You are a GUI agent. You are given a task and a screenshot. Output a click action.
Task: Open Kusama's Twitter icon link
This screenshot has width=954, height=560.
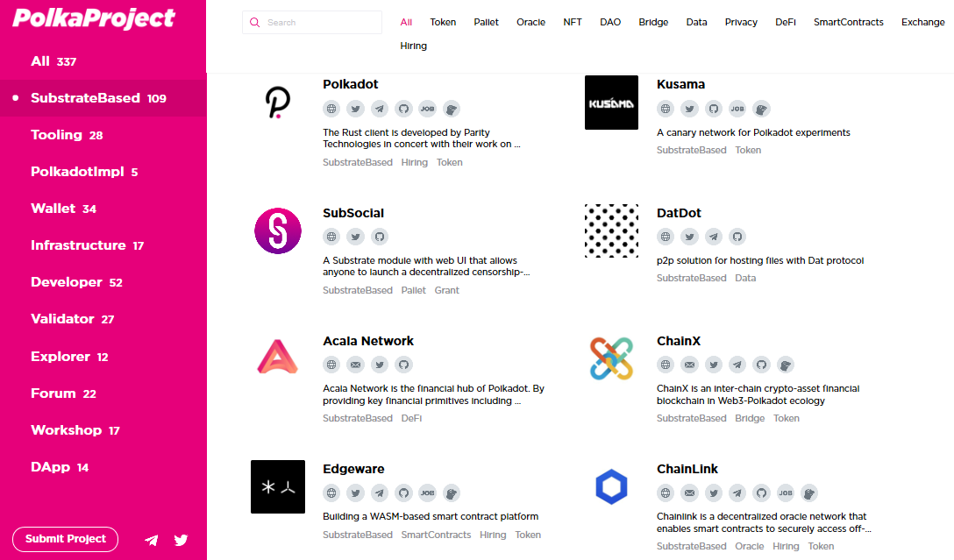(x=689, y=109)
